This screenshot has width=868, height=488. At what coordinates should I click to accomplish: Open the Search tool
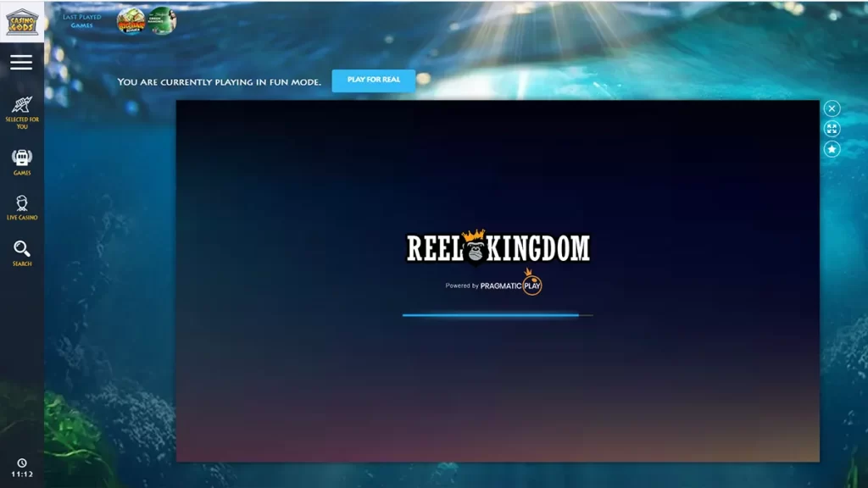coord(21,253)
